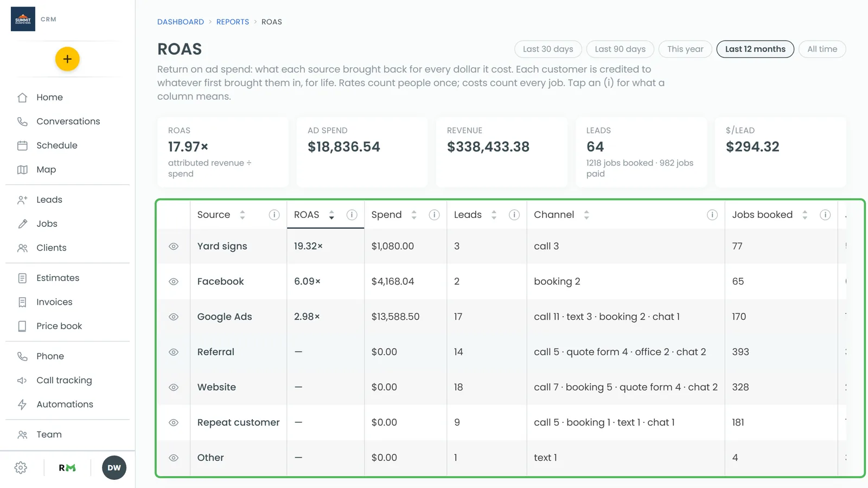Toggle visibility eye for Repeat customer row
The height and width of the screenshot is (488, 868).
(174, 422)
